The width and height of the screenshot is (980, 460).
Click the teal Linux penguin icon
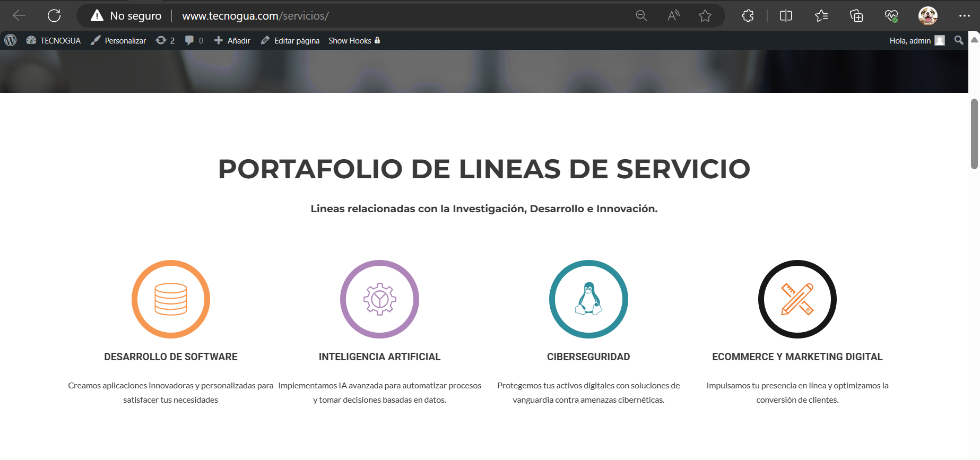pyautogui.click(x=588, y=299)
